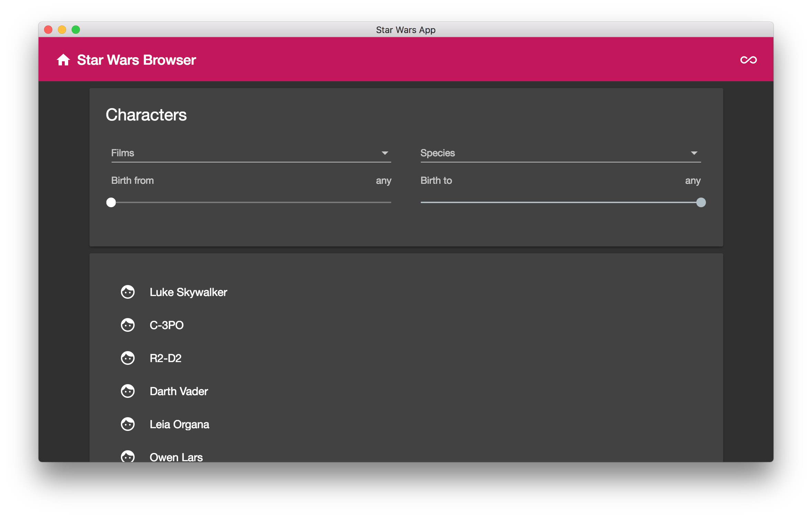812x517 pixels.
Task: Click the face icon beside C-3PO
Action: [x=128, y=325]
